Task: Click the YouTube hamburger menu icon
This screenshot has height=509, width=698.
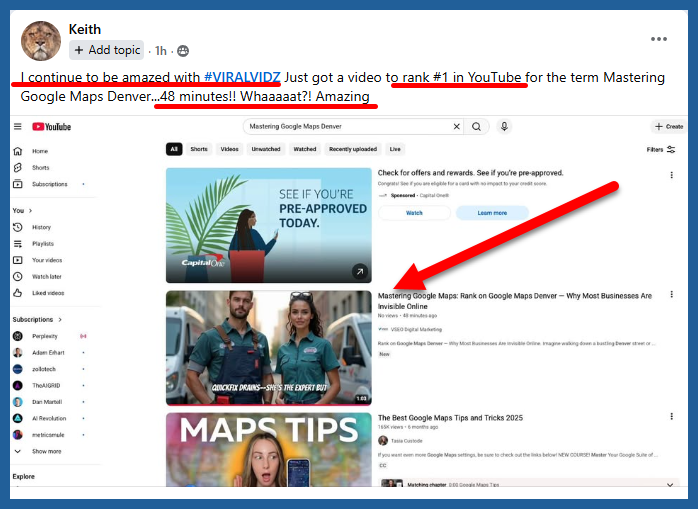Action: coord(18,127)
